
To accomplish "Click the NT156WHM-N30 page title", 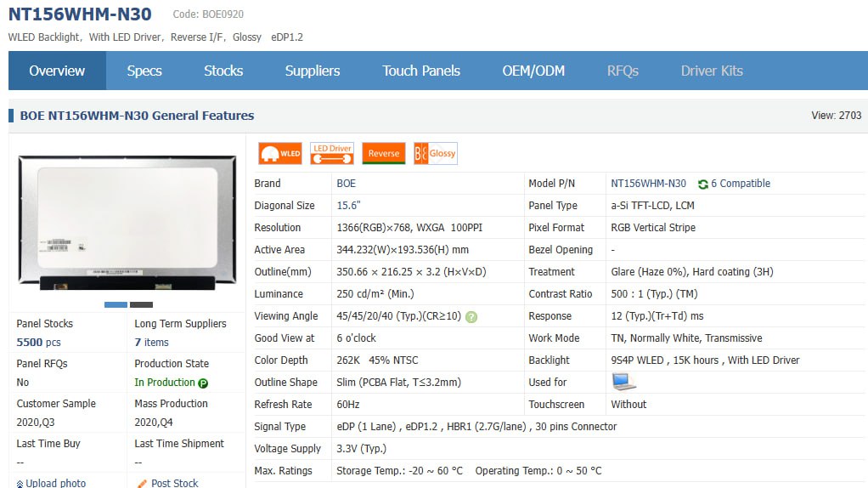I will 81,14.
